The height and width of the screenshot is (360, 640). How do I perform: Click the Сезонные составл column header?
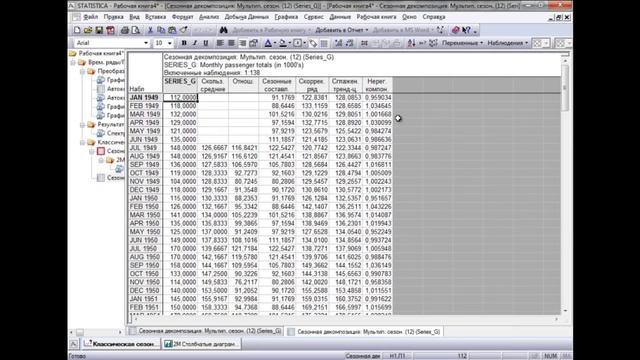tap(277, 85)
